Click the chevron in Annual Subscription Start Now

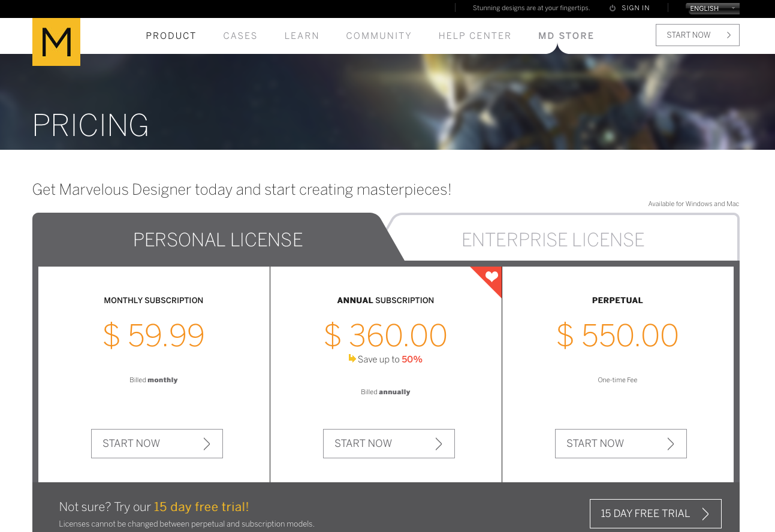(x=439, y=444)
